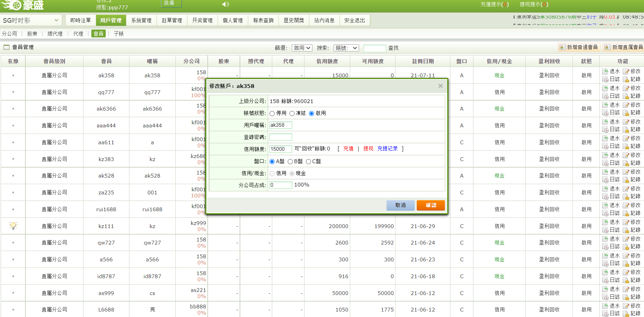Select the 凍結 account status radio
The image size is (644, 317).
[292, 113]
